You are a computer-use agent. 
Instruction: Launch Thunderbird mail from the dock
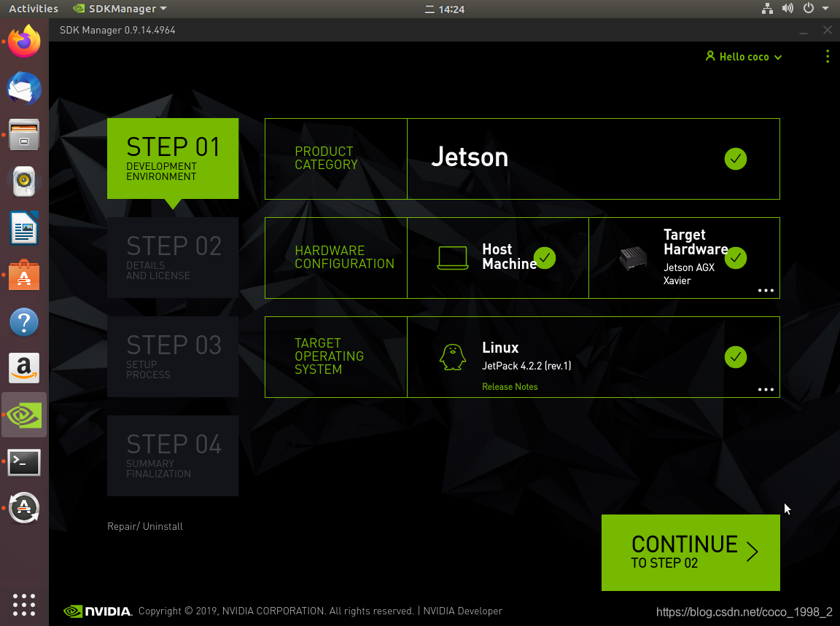24,88
